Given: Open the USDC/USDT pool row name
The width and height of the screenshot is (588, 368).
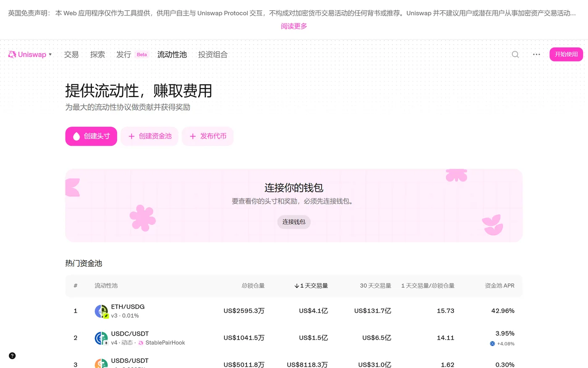Looking at the screenshot, I should (130, 334).
